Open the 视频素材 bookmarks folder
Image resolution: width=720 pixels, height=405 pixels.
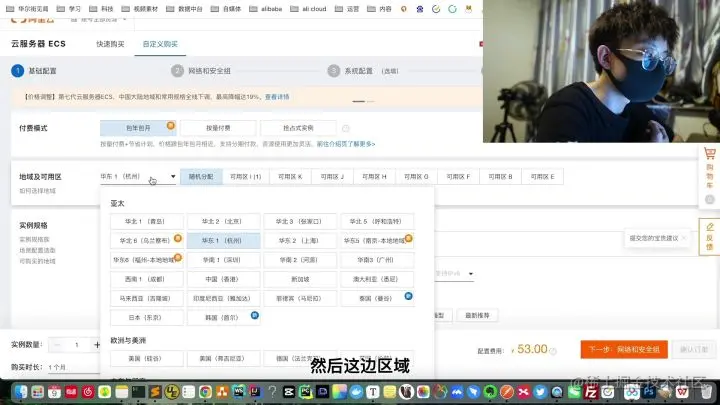tap(140, 9)
